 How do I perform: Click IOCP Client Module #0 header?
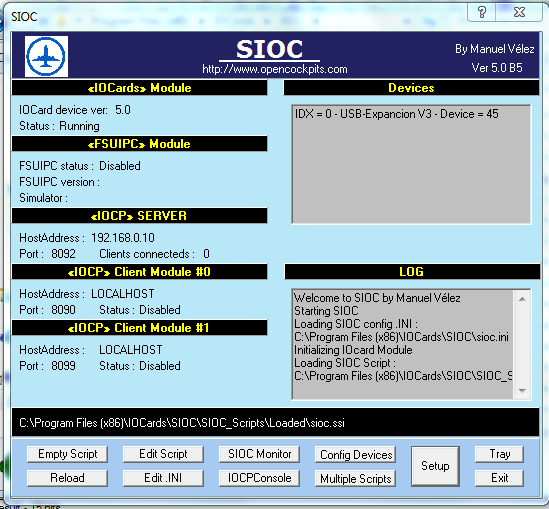point(139,272)
